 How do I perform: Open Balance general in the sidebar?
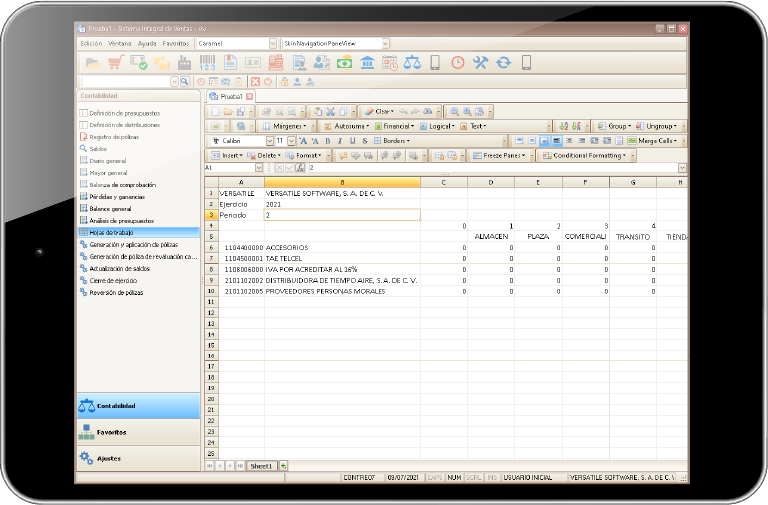click(110, 209)
